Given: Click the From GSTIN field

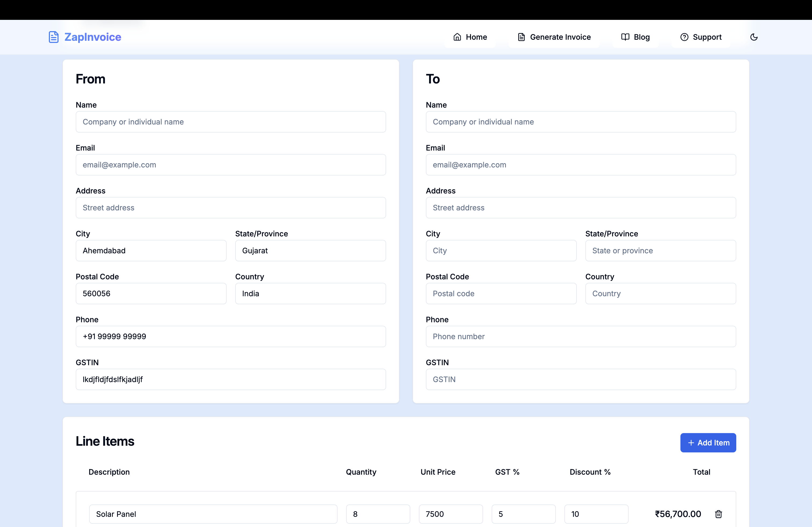Looking at the screenshot, I should (231, 379).
